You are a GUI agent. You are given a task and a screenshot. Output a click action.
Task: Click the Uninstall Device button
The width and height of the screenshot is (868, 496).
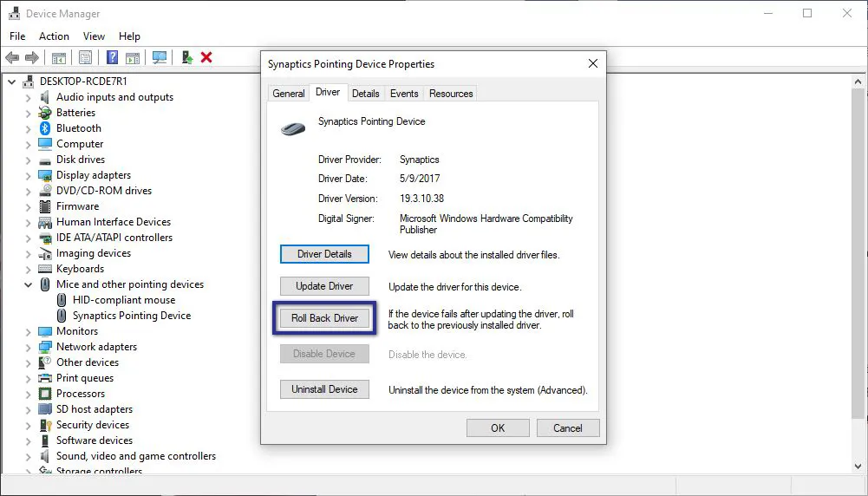point(324,389)
